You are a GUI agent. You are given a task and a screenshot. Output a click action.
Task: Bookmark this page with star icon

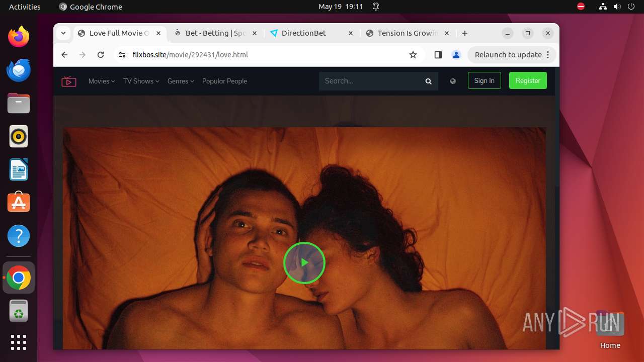413,55
